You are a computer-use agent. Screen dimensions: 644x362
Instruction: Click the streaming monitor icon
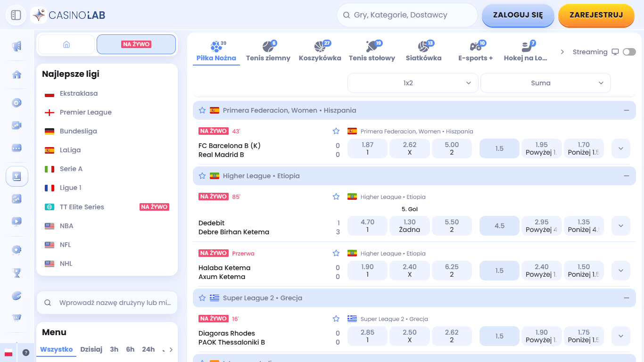(x=615, y=52)
